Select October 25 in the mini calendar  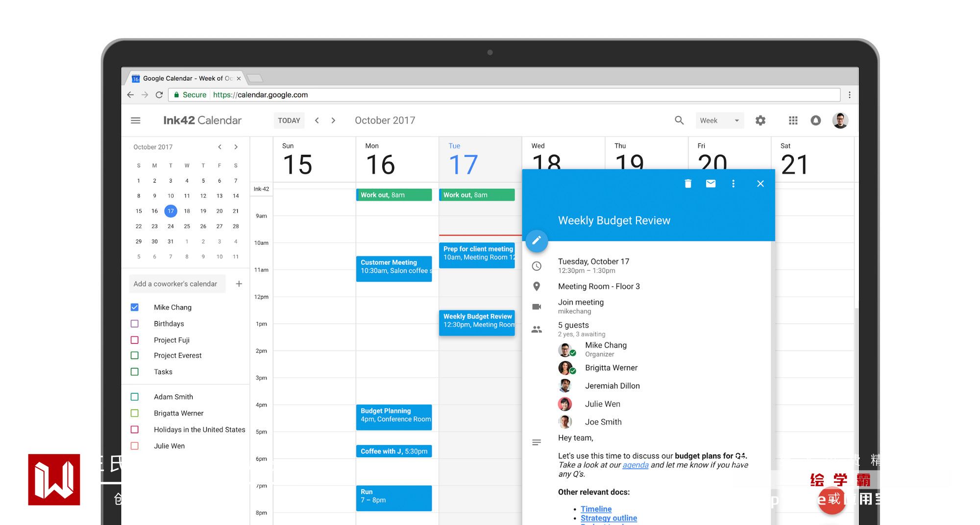coord(187,226)
